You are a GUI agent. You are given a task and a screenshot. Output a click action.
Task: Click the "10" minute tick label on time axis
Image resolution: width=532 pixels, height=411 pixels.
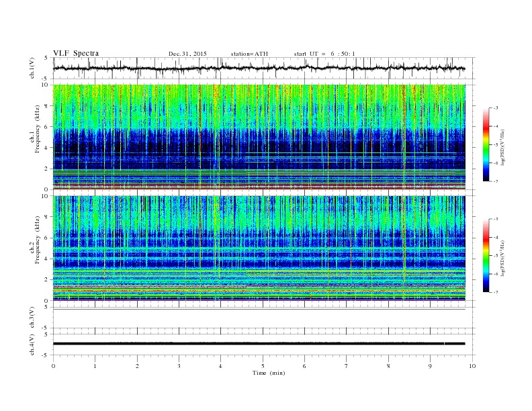tap(472, 366)
